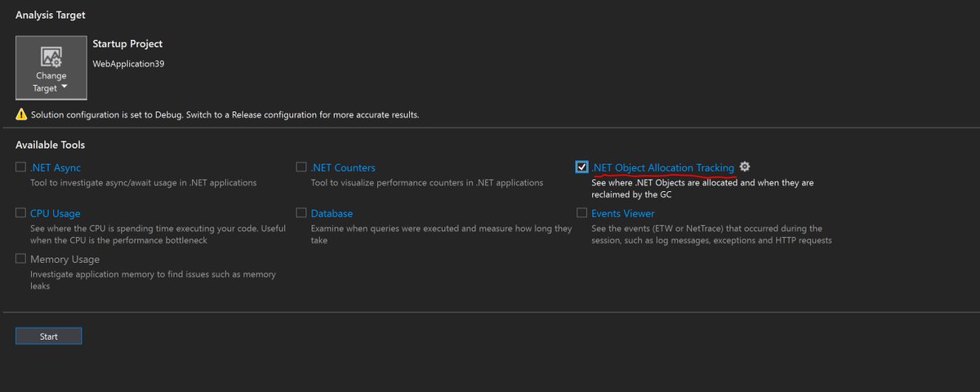The image size is (980, 392).
Task: Click the .NET Async description text
Action: tap(144, 183)
